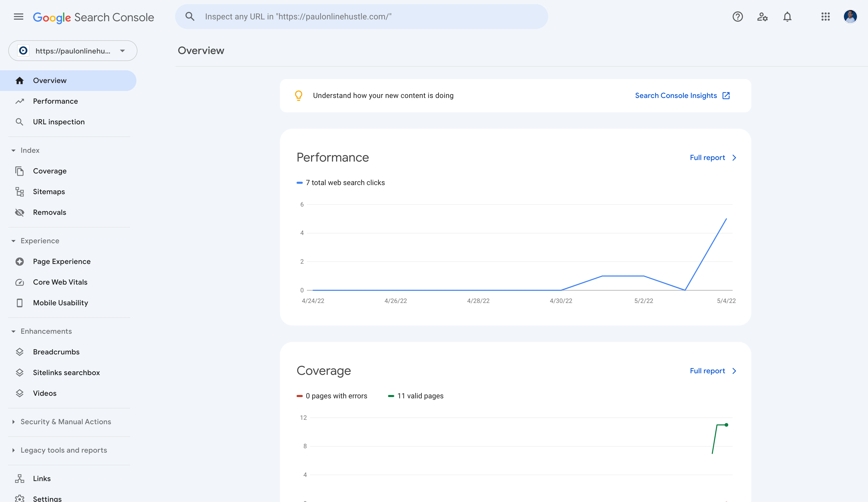Click the Coverage Full report chevron

click(x=734, y=371)
